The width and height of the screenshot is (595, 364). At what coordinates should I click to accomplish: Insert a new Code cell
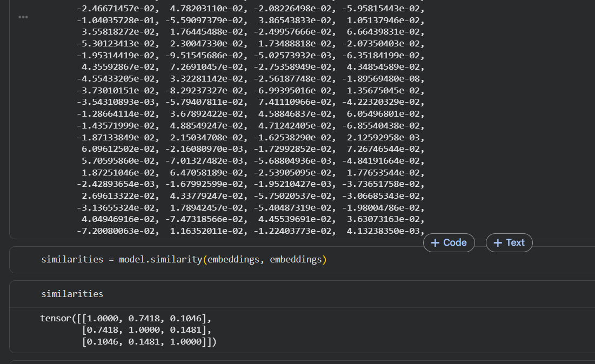pyautogui.click(x=449, y=242)
